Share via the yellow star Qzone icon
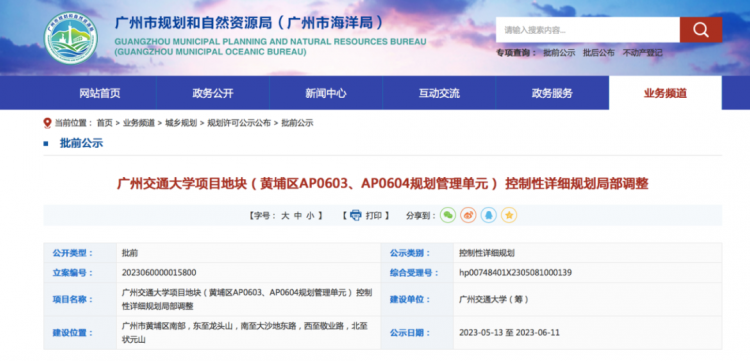Image resolution: width=750 pixels, height=361 pixels. coord(509,215)
